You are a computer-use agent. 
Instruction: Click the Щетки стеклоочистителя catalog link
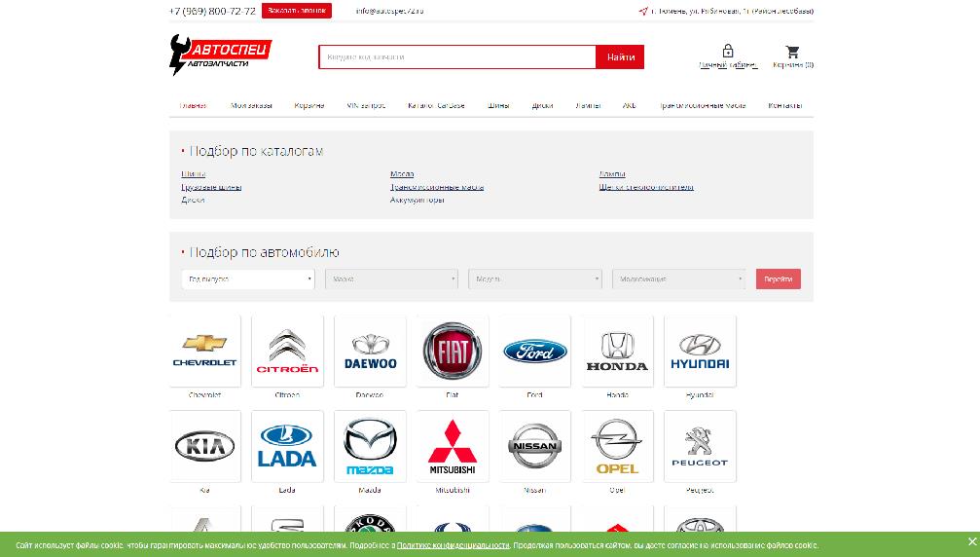pos(646,187)
